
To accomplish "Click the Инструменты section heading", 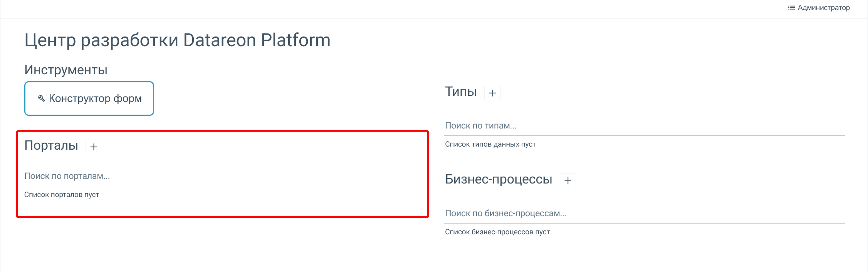I will (x=66, y=70).
